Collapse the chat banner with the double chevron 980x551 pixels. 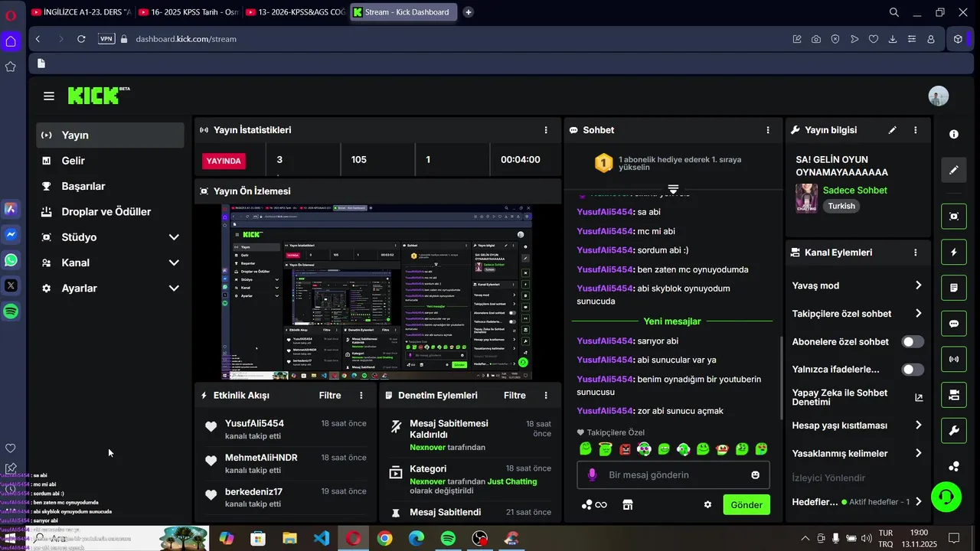click(x=673, y=188)
